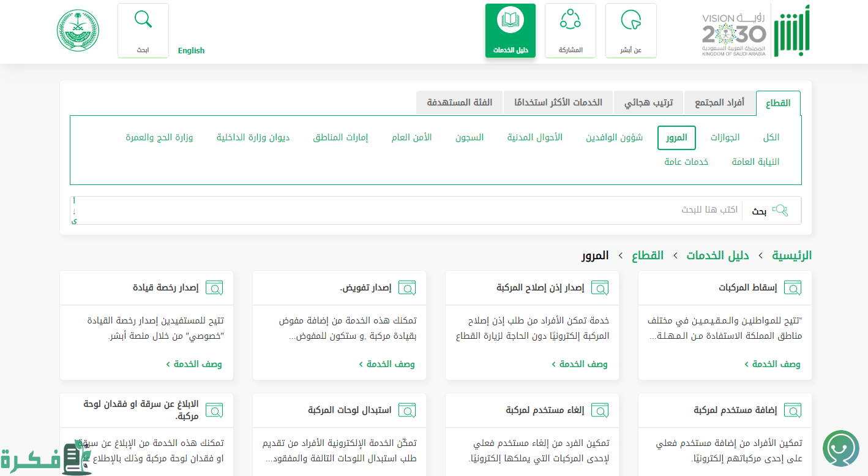The image size is (868, 476).
Task: Select the الأحوال المدنية sector filter
Action: (534, 138)
